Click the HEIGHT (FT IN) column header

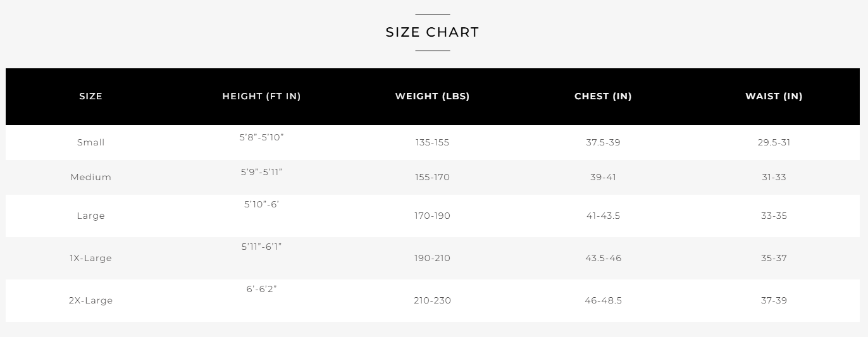pyautogui.click(x=261, y=96)
